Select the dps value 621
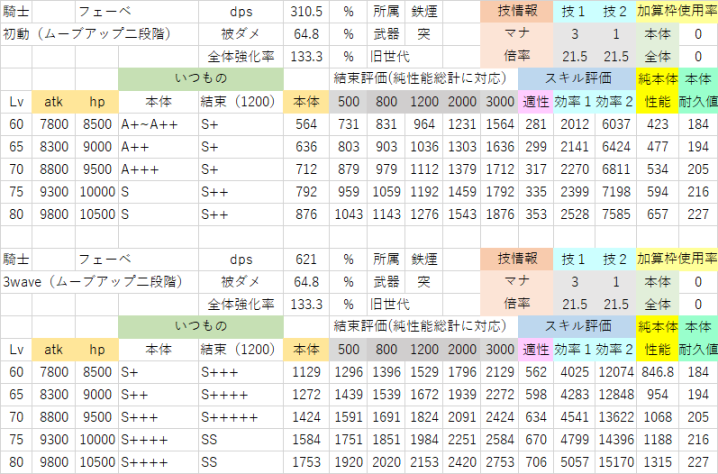The height and width of the screenshot is (474, 718). click(x=306, y=260)
